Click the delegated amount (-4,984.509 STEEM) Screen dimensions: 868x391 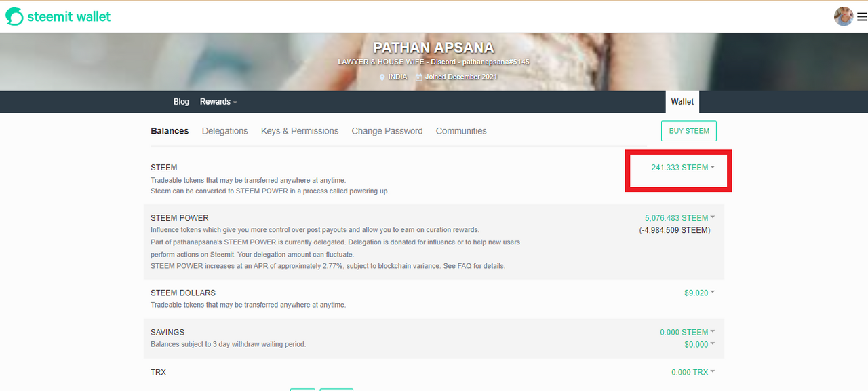pos(675,230)
